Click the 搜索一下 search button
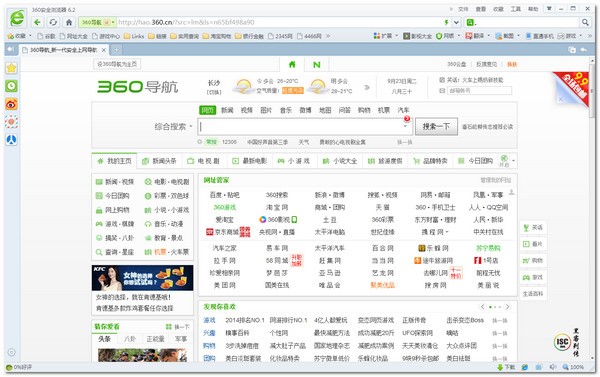Viewport: 600px width, 377px height. coord(436,126)
